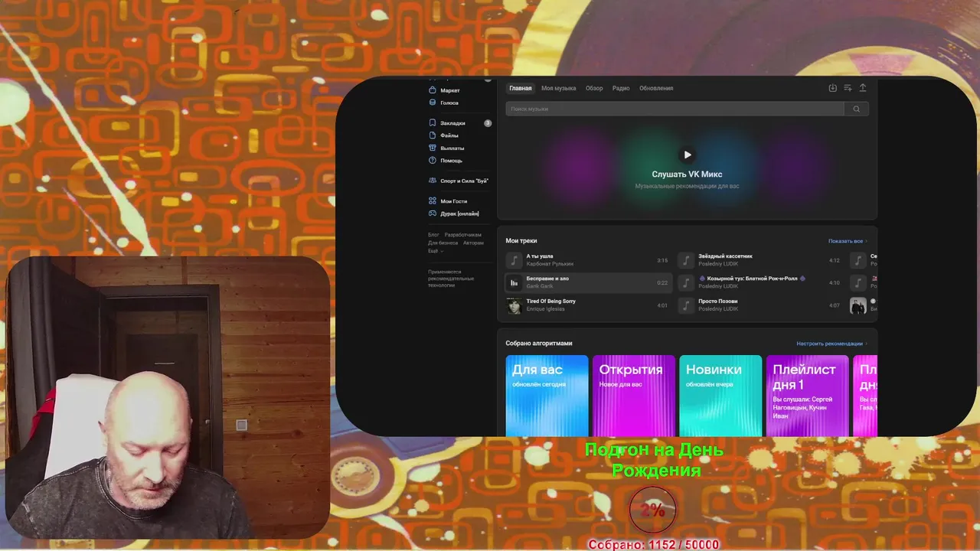The image size is (980, 551).
Task: Click the magnifier search button
Action: 857,109
